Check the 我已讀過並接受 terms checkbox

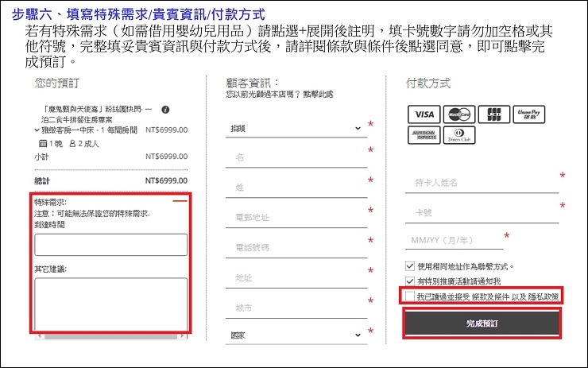click(x=410, y=296)
